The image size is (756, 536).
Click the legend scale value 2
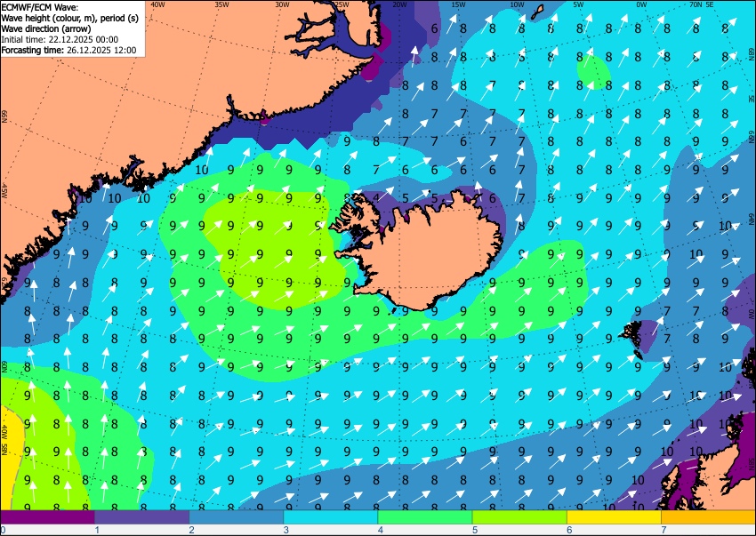click(191, 530)
